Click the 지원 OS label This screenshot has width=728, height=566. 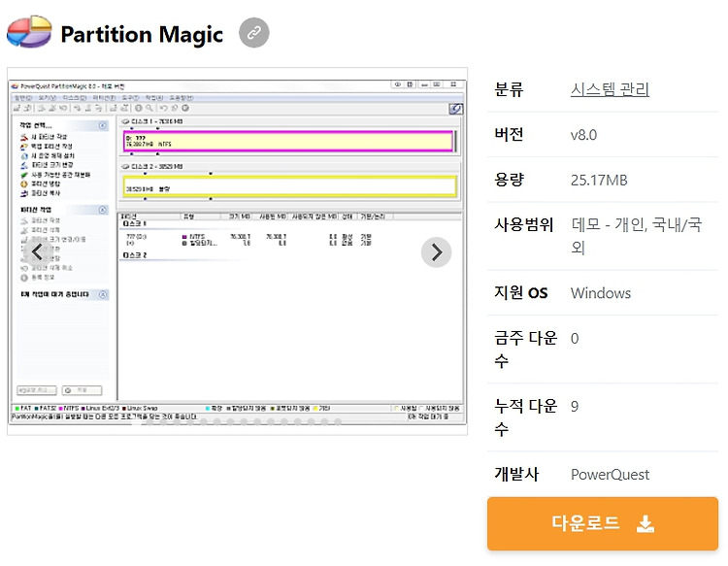[521, 292]
